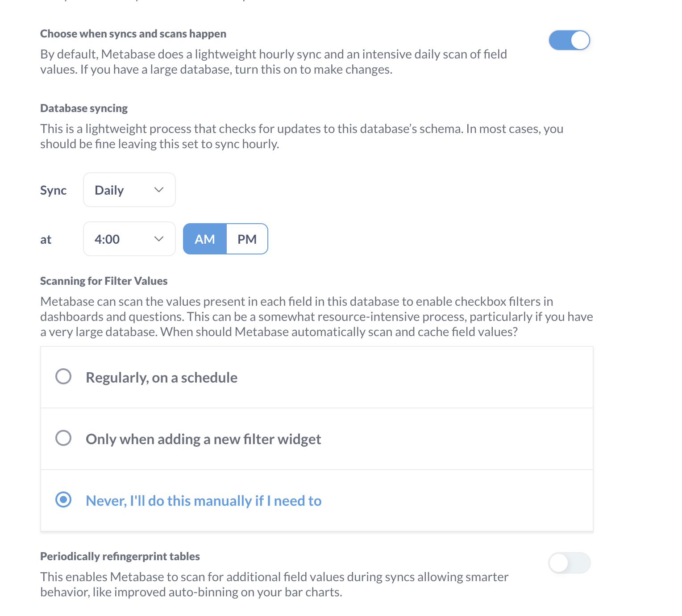Click the selected Never radio button circle
Viewport: 682px width, 616px height.
click(x=63, y=499)
